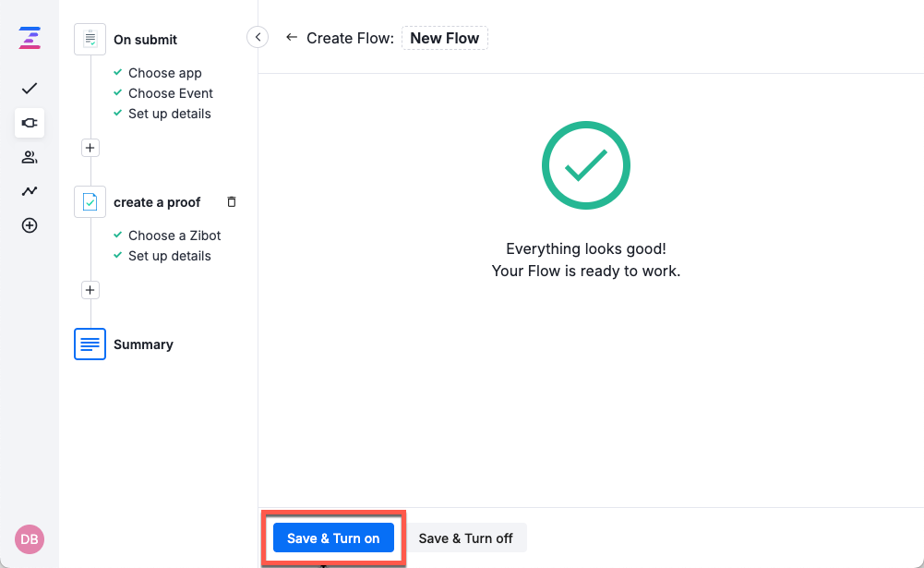This screenshot has height=568, width=924.
Task: Click Save & Turn off button
Action: pos(465,538)
